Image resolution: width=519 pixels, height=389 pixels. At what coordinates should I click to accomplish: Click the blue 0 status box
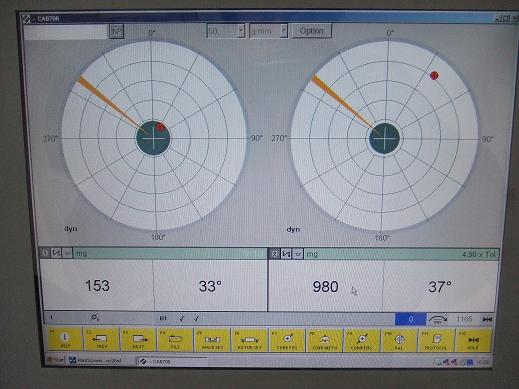click(x=410, y=319)
